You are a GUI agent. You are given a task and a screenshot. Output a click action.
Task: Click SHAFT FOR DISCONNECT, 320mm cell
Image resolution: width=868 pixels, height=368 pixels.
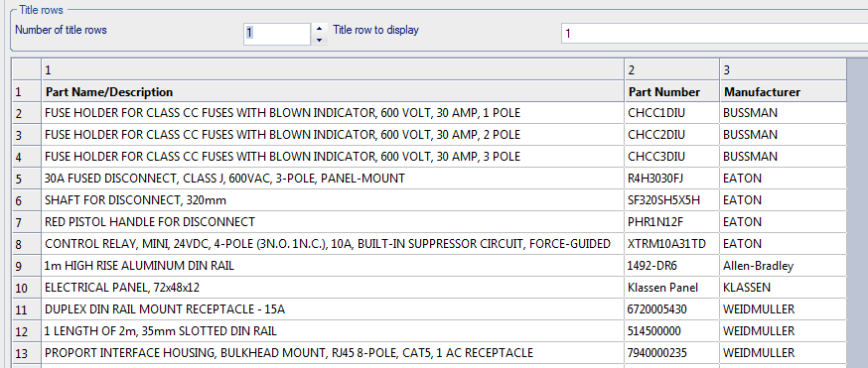point(332,200)
